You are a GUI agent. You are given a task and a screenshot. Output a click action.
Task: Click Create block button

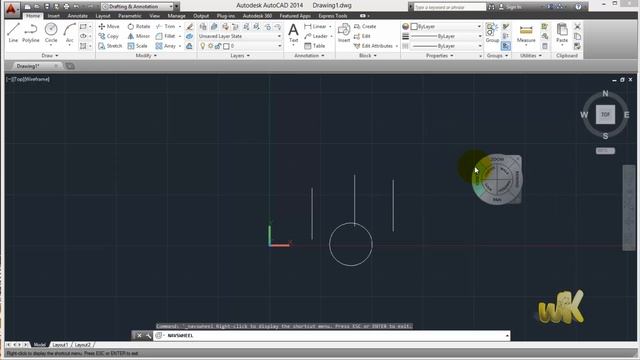point(365,26)
